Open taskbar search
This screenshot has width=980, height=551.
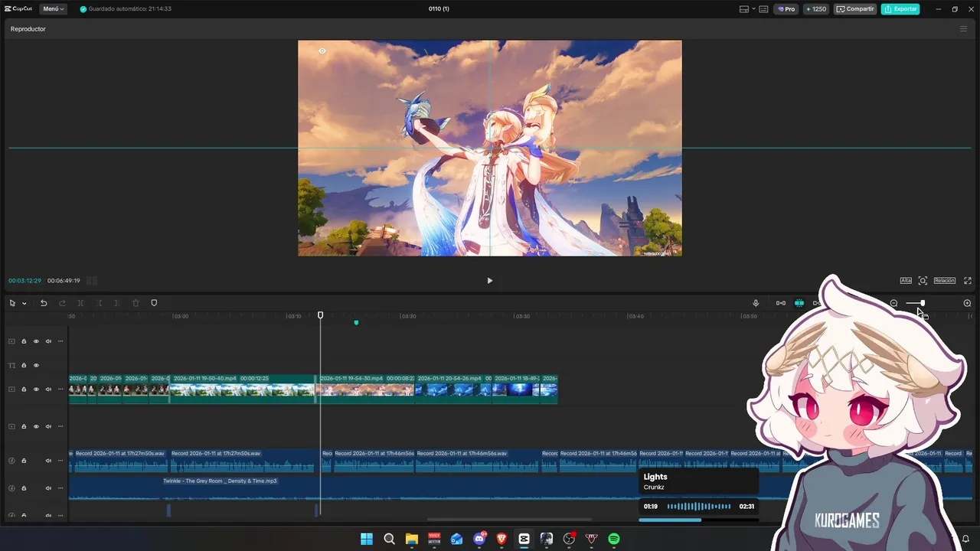pos(389,539)
